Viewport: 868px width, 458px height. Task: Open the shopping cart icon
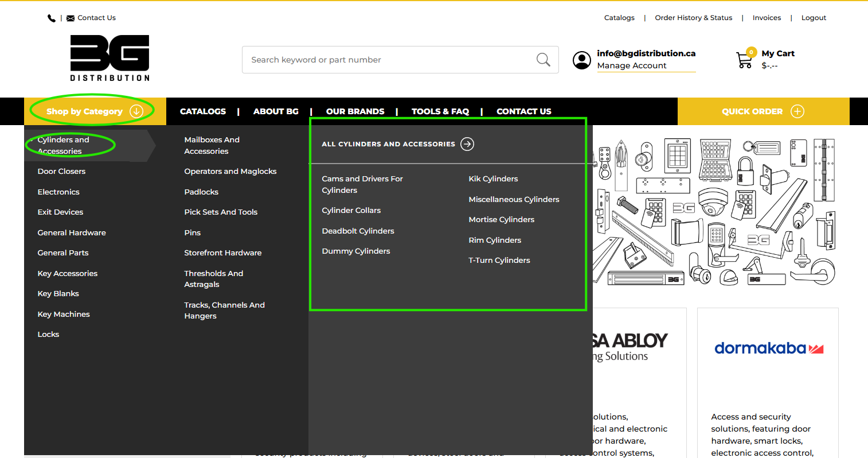point(745,60)
